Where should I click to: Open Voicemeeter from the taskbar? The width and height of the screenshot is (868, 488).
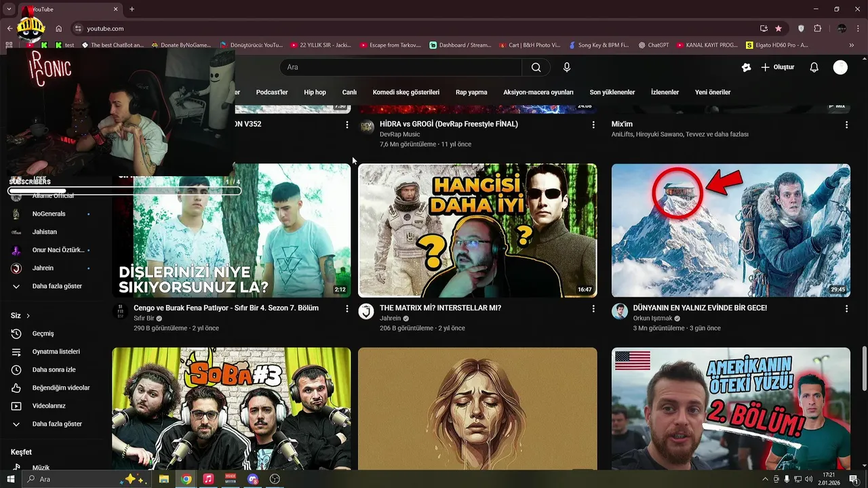tap(231, 479)
